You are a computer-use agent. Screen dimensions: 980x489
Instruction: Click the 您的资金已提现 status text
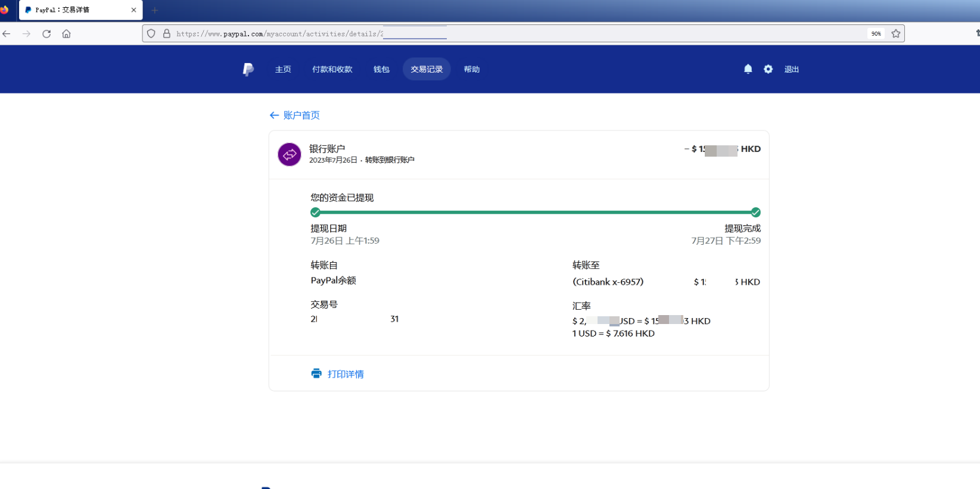pyautogui.click(x=342, y=198)
